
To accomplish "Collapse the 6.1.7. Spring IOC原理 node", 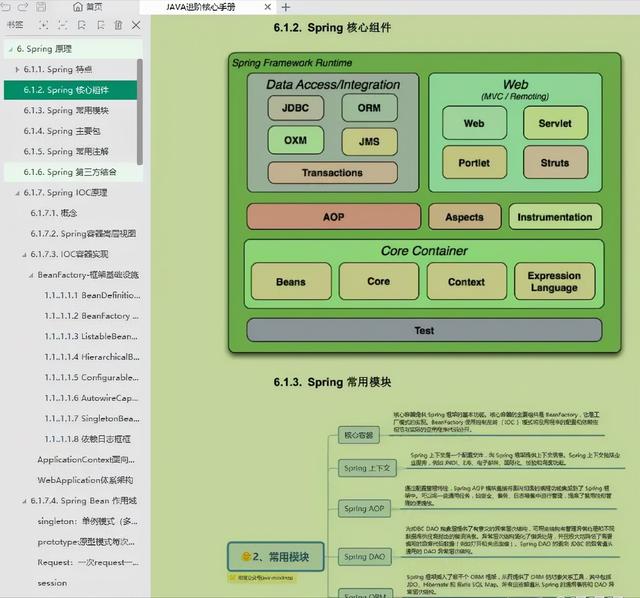I will [17, 192].
